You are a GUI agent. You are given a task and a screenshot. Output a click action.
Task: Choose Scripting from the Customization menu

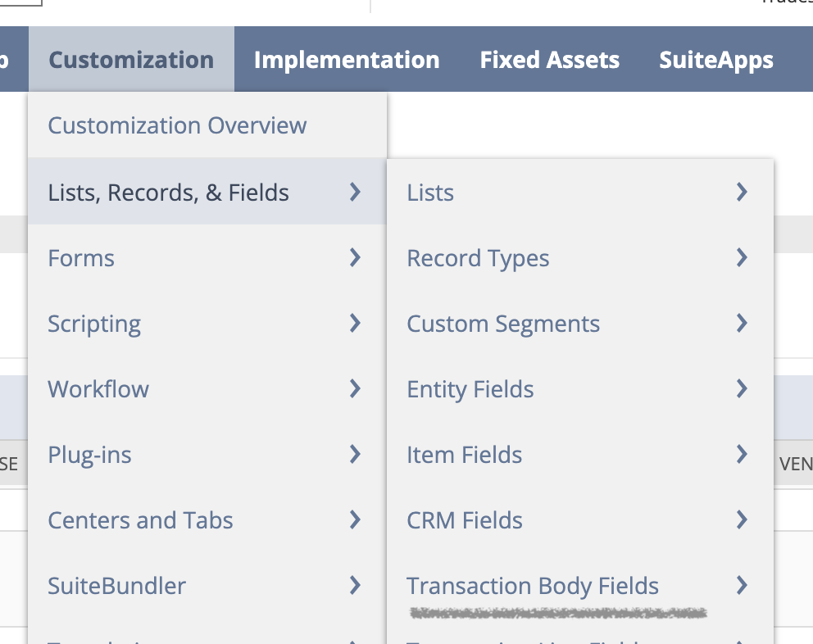click(x=207, y=324)
